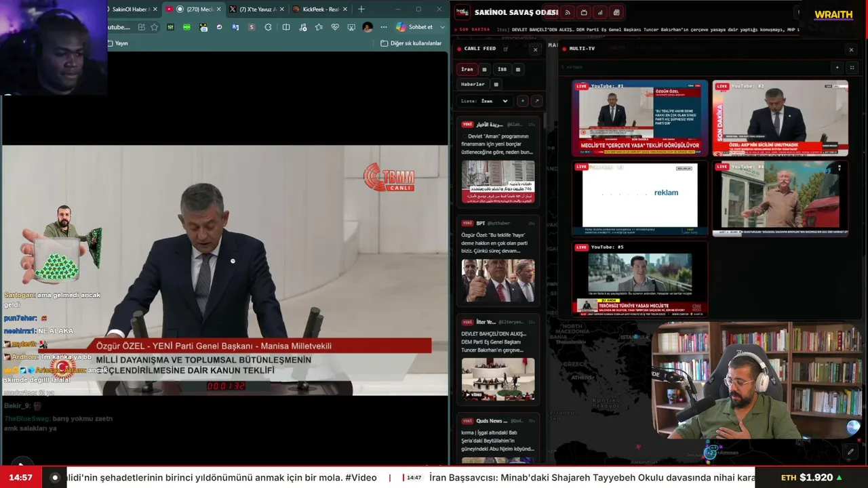
Task: Open the BPT post about Özgür Özel
Action: (x=498, y=261)
